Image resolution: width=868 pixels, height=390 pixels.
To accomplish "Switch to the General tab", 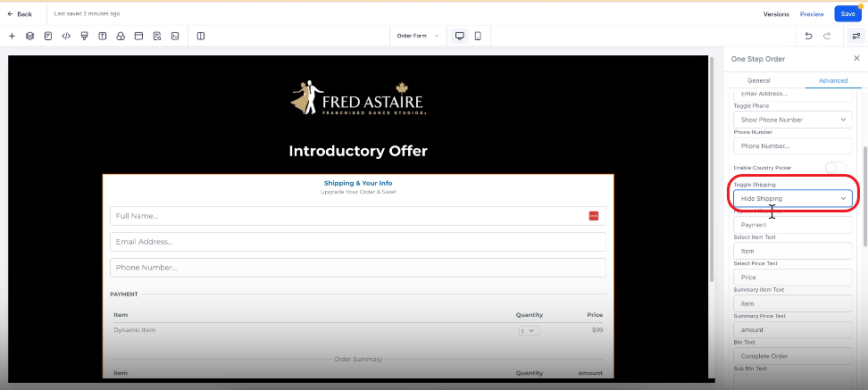I will click(x=758, y=80).
